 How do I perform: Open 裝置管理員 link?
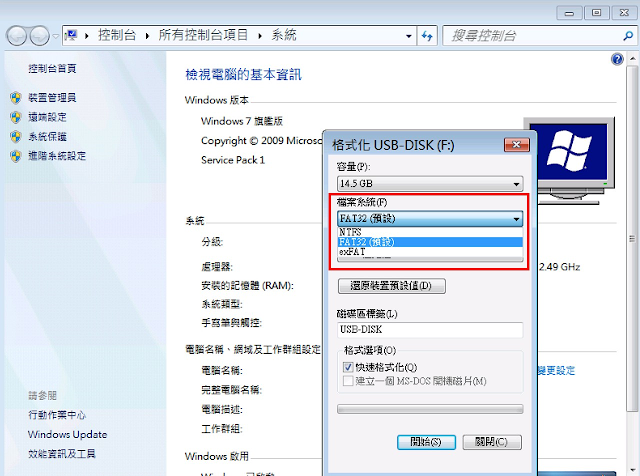52,98
